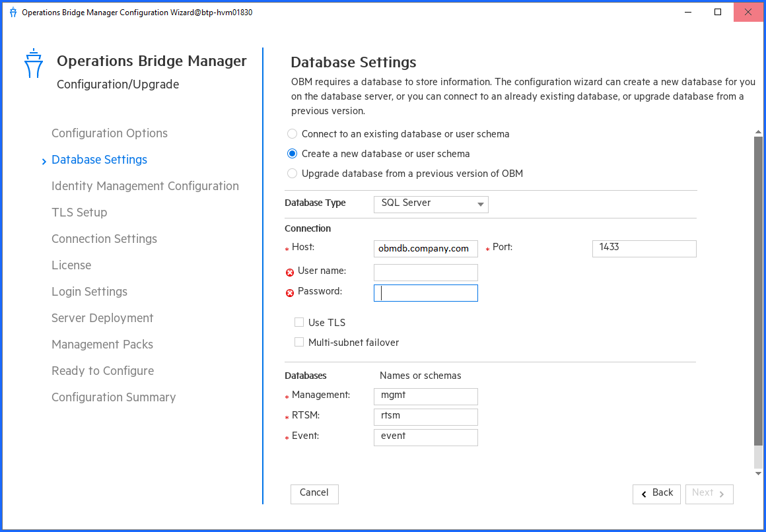Click inside the Management database name field

pos(425,396)
